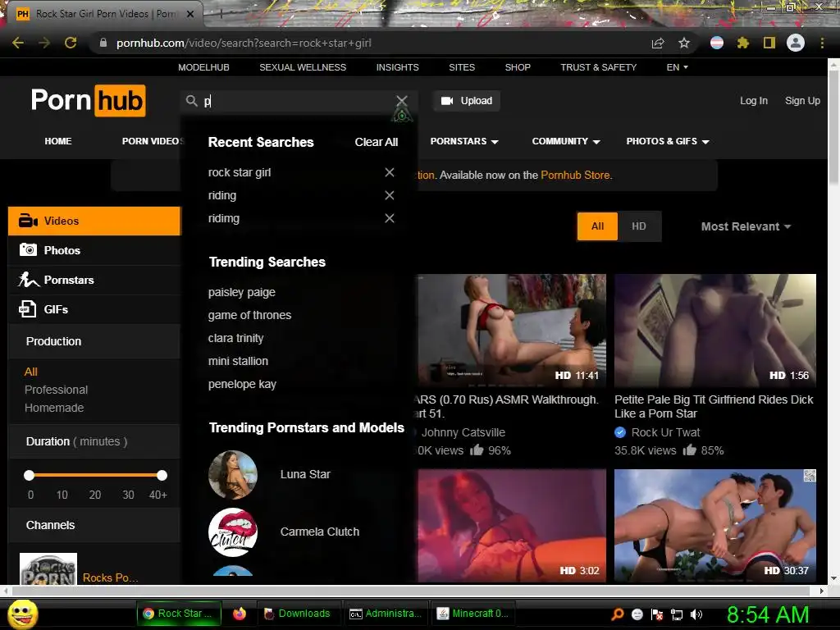Open the Chrome profile avatar
Image resolution: width=840 pixels, height=630 pixels.
click(796, 43)
